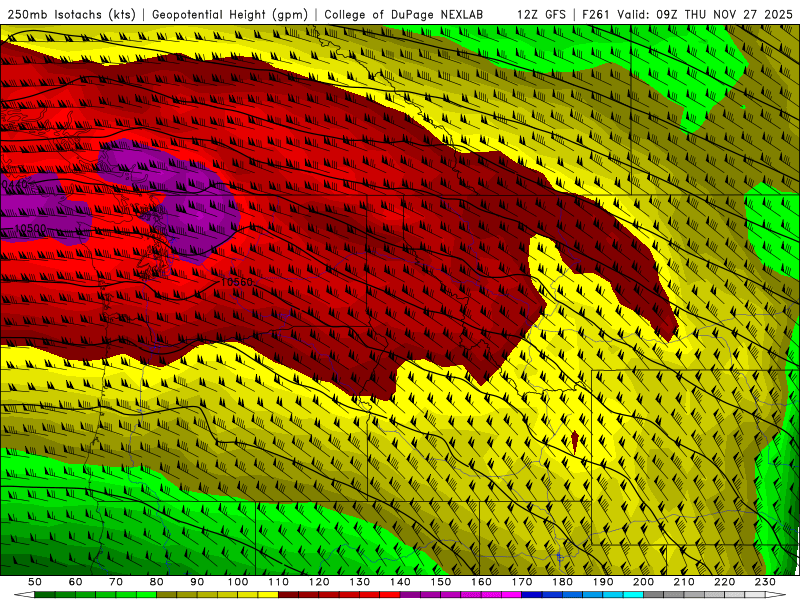Click the dark blue swatch right of 170

(x=532, y=595)
